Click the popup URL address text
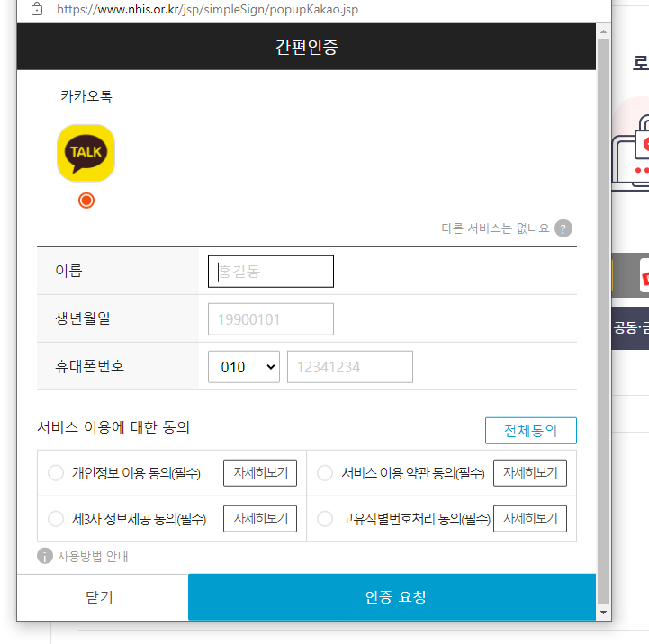Viewport: 649px width, 644px height. (207, 10)
